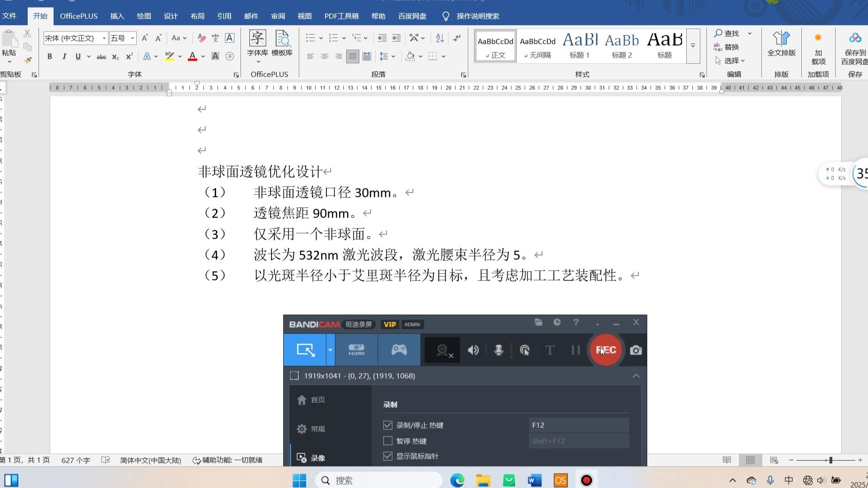This screenshot has width=868, height=488.
Task: Select the mouse click effect icon
Action: point(525,349)
